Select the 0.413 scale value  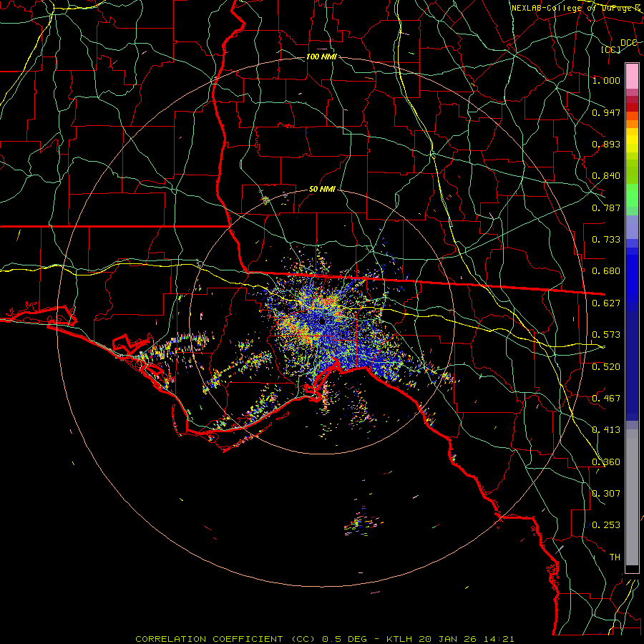606,430
